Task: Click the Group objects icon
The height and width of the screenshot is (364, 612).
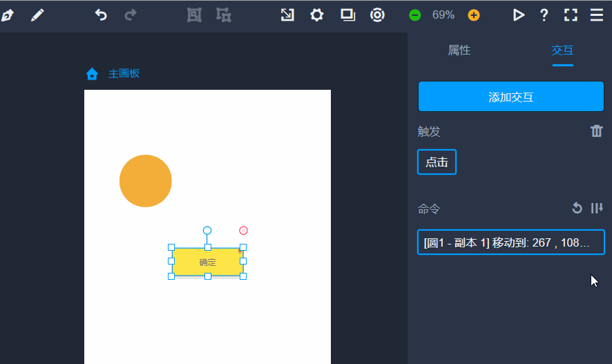Action: pos(194,15)
